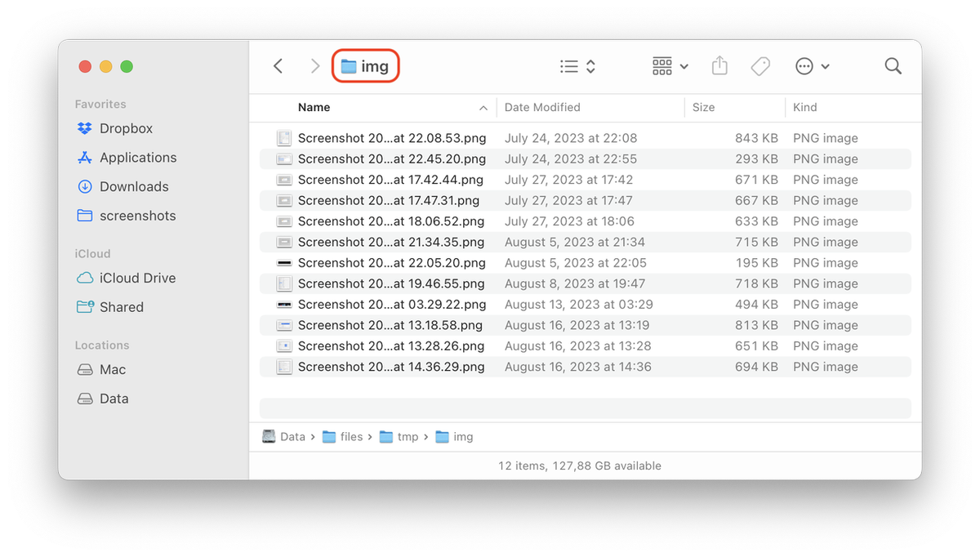Switch to list view icon in toolbar

click(x=569, y=67)
